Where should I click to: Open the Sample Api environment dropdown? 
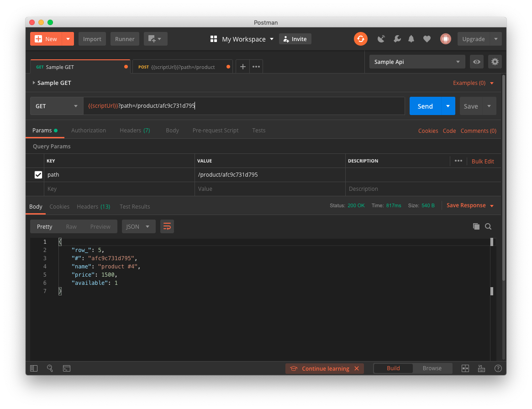(x=417, y=62)
